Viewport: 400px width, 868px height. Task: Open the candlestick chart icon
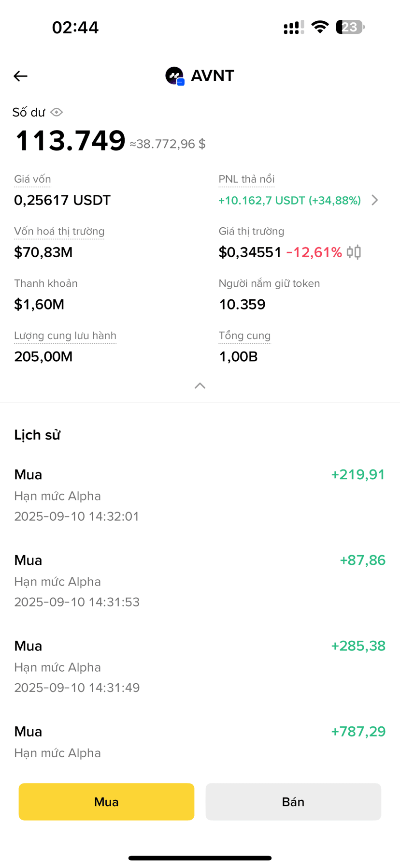354,252
